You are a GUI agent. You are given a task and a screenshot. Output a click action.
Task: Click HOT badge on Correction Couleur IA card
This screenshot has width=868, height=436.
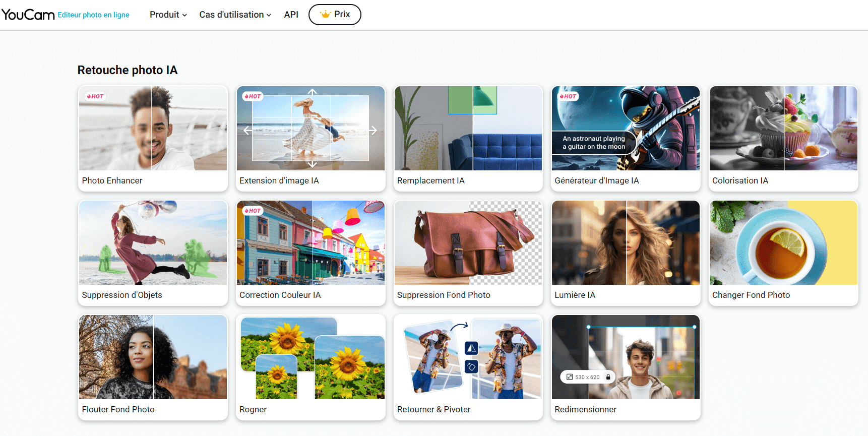point(253,211)
